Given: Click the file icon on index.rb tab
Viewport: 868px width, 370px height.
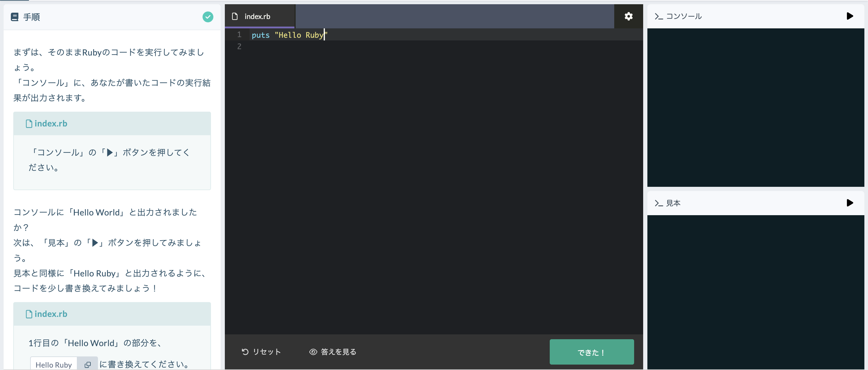Looking at the screenshot, I should pyautogui.click(x=235, y=16).
